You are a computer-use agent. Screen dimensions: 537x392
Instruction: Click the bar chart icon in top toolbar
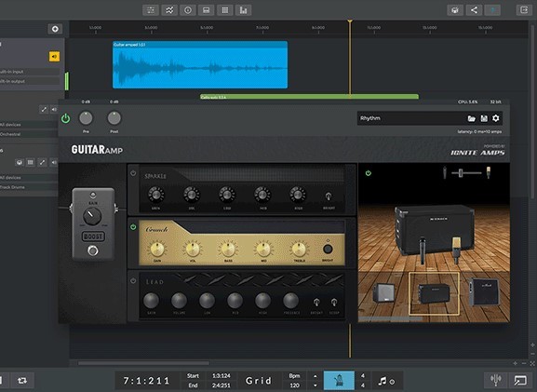click(243, 10)
